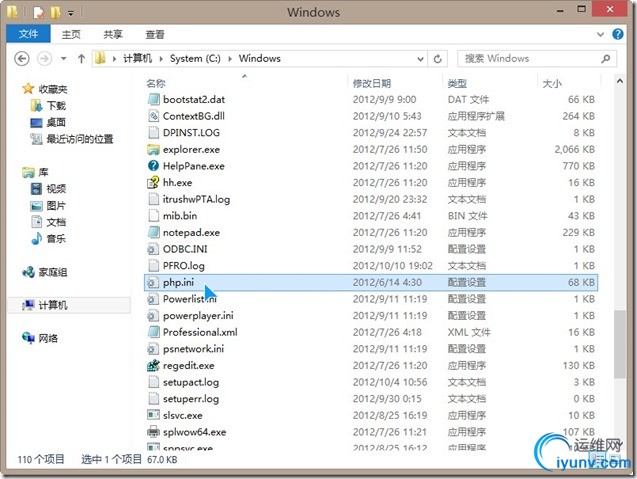
Task: Select the HelpPane.exe icon
Action: click(153, 166)
